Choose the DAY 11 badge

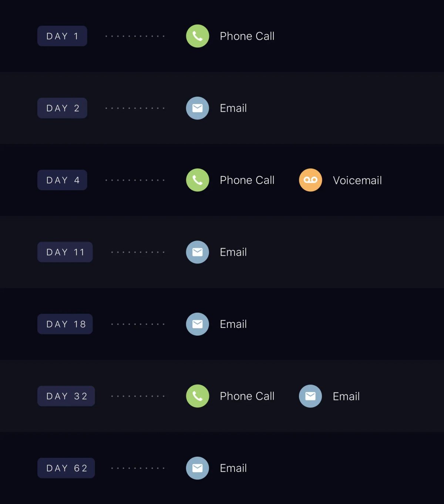pyautogui.click(x=65, y=252)
